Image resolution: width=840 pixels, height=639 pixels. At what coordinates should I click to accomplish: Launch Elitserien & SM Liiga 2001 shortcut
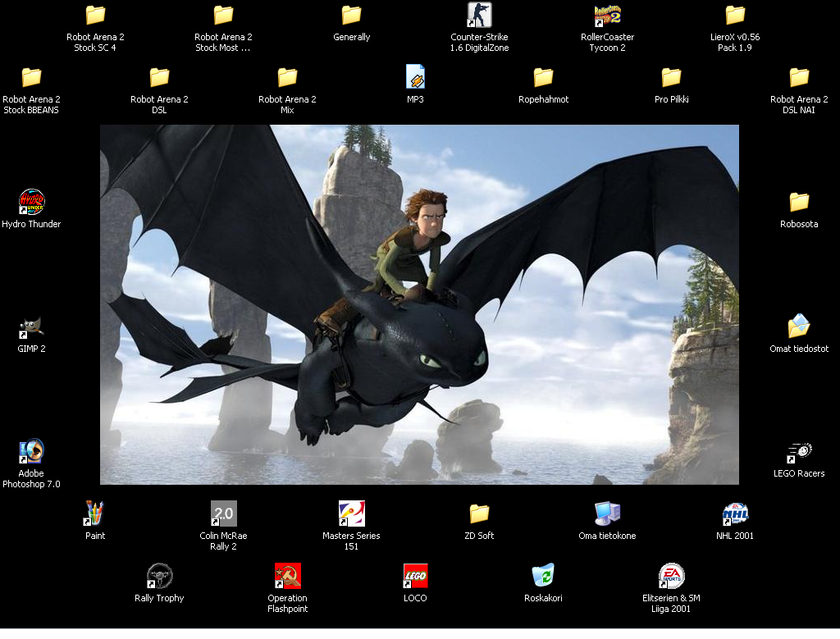(671, 576)
